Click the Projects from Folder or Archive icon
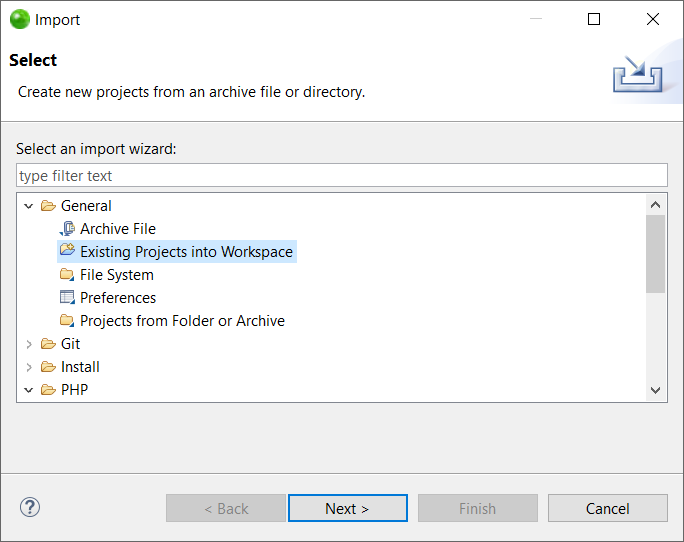 [x=67, y=321]
